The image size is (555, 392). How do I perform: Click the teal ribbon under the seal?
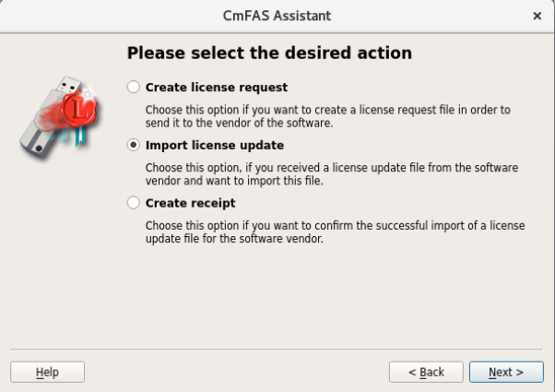point(79,136)
